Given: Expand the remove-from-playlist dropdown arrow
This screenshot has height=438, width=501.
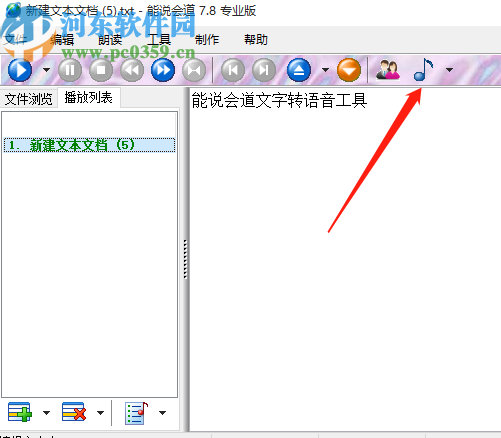Looking at the screenshot, I should coord(100,413).
